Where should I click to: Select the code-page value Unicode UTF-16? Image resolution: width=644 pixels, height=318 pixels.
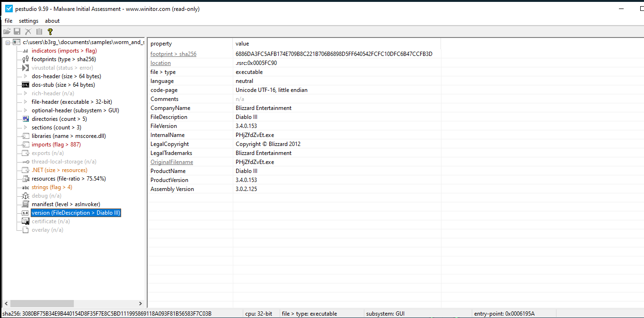(273, 90)
